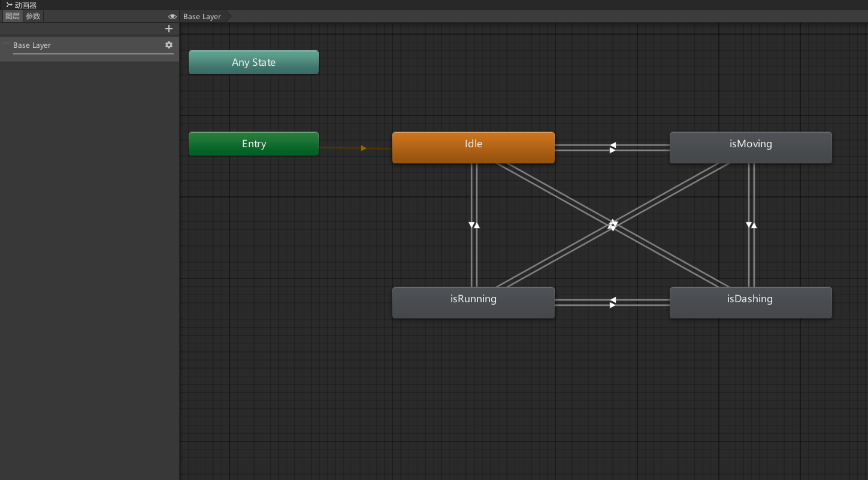The image size is (868, 480).
Task: Select the isMoving state node
Action: coord(750,147)
